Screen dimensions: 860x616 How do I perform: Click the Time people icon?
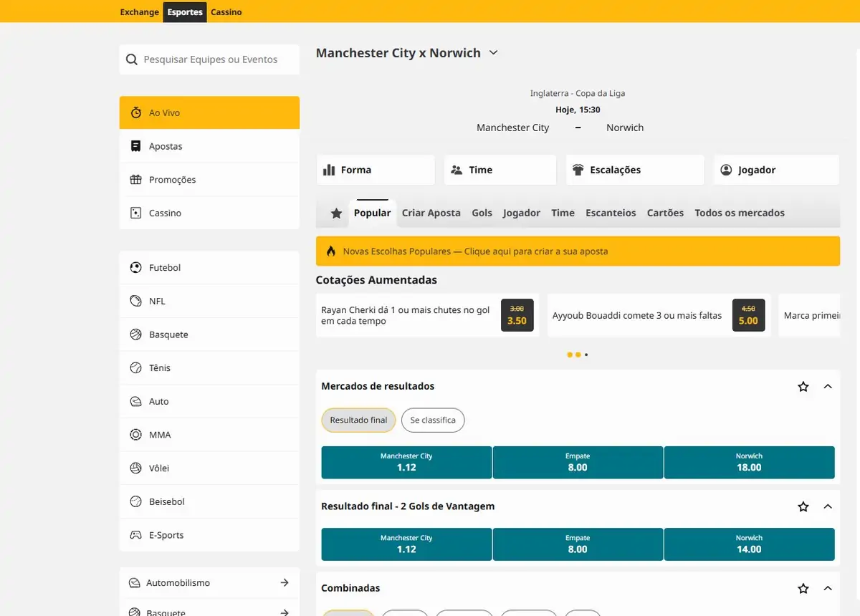(x=457, y=170)
